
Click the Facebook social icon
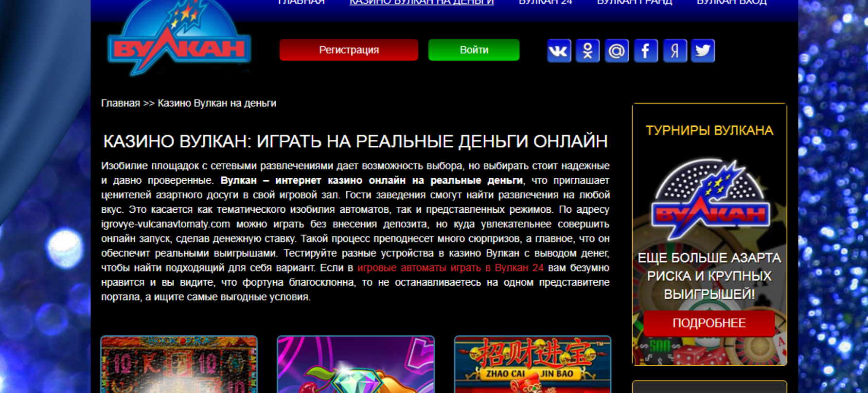[x=646, y=51]
